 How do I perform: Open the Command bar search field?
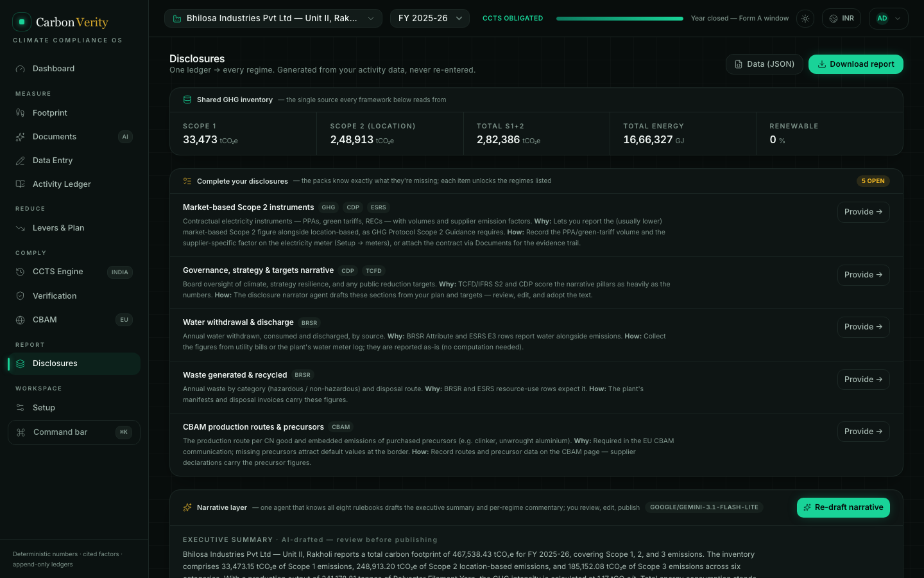tap(74, 432)
